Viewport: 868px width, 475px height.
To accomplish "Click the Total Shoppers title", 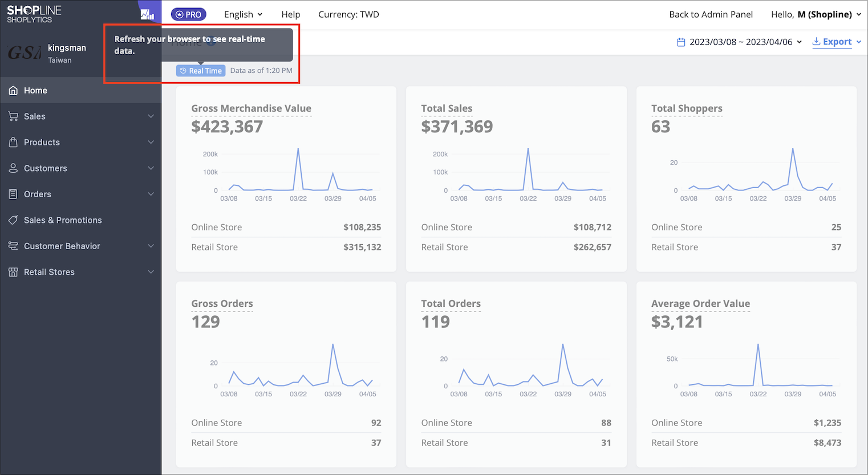I will tap(687, 108).
